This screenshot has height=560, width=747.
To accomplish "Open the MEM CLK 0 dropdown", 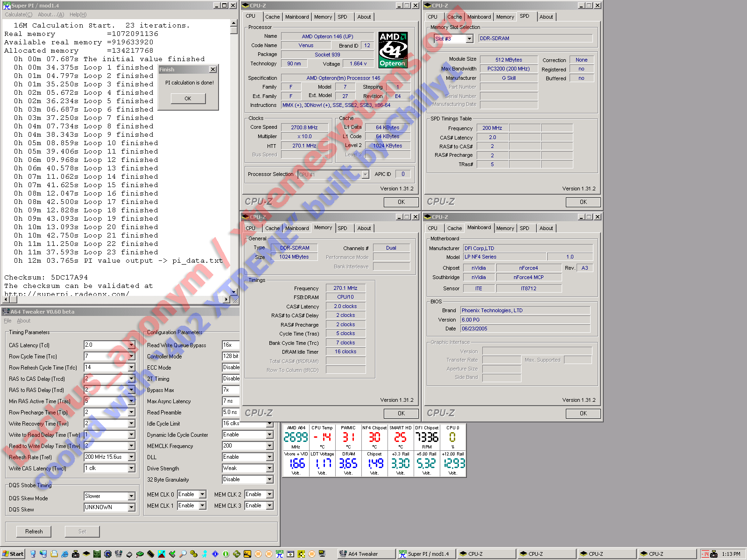I will point(203,494).
